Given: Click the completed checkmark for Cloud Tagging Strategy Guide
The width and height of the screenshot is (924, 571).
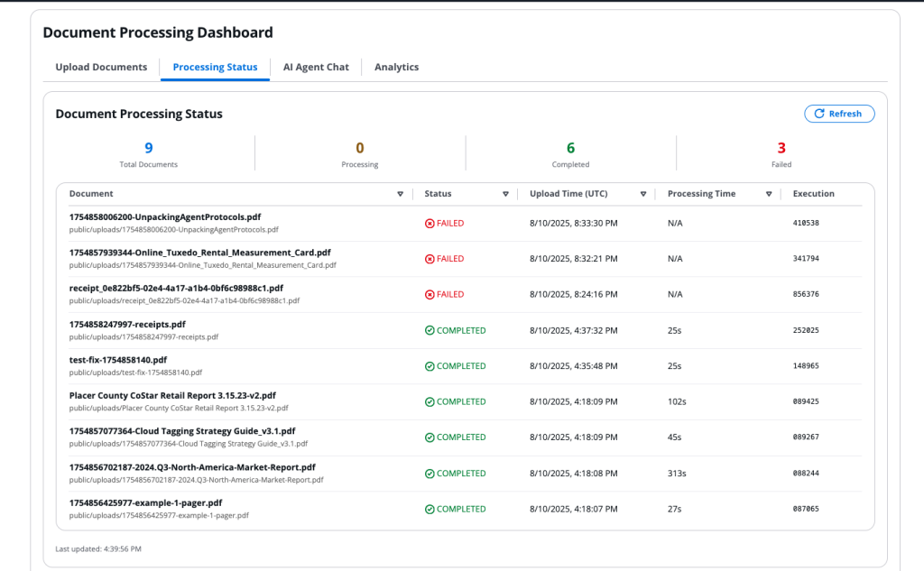Looking at the screenshot, I should coord(430,437).
